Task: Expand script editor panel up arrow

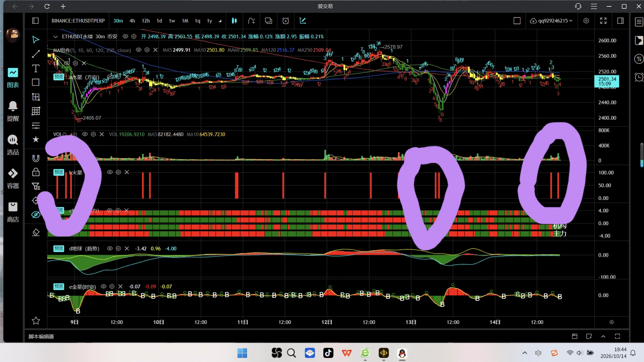Action: (x=603, y=336)
